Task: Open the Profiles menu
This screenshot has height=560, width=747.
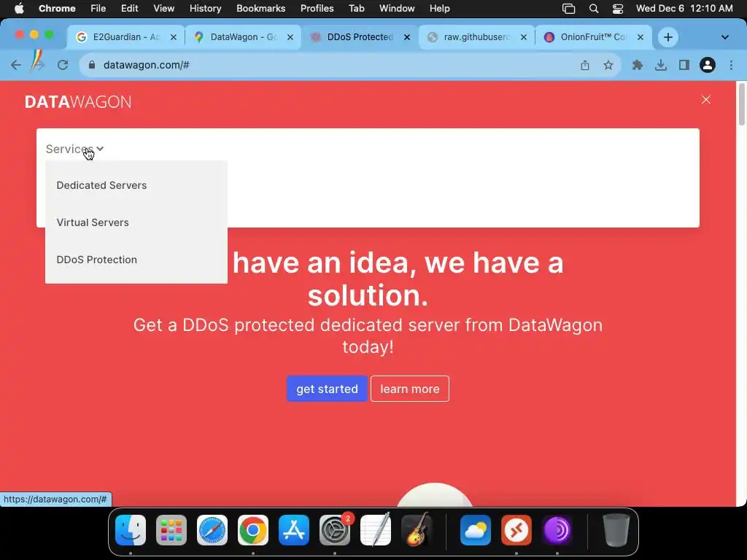Action: [x=317, y=9]
